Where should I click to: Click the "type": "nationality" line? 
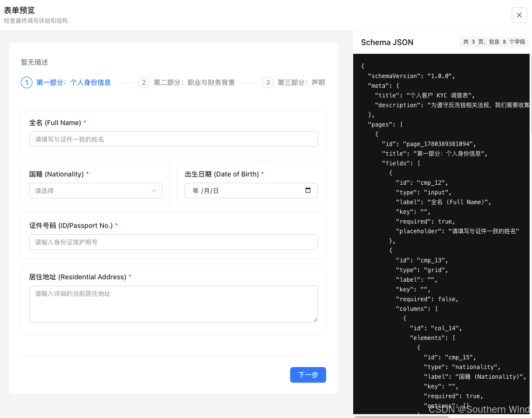click(x=462, y=367)
